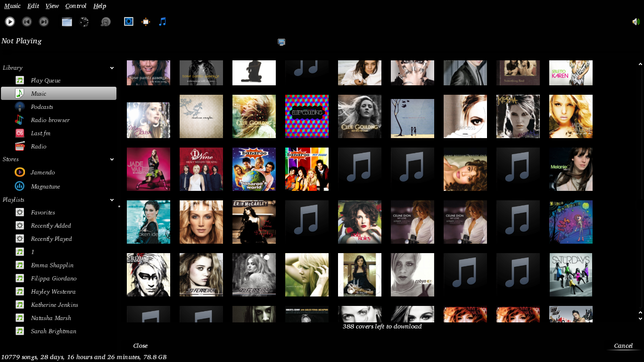Start playback with the Play button
The image size is (644, 362).
[10, 22]
